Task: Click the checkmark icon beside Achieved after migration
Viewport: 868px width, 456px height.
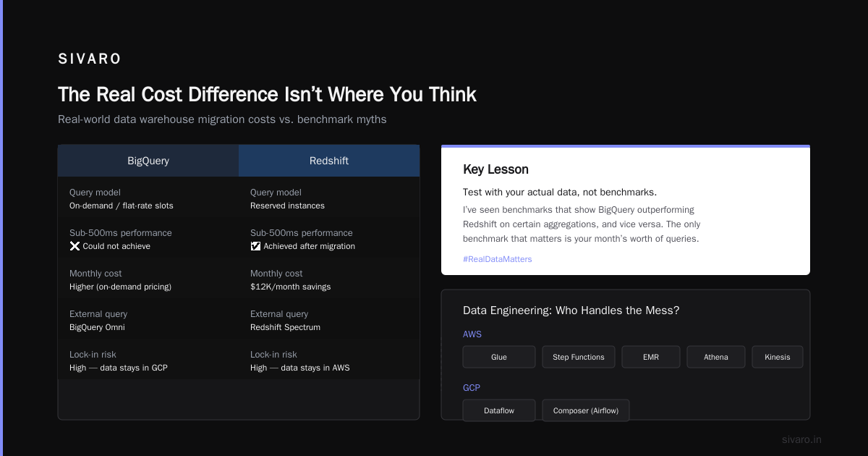Action: coord(255,246)
